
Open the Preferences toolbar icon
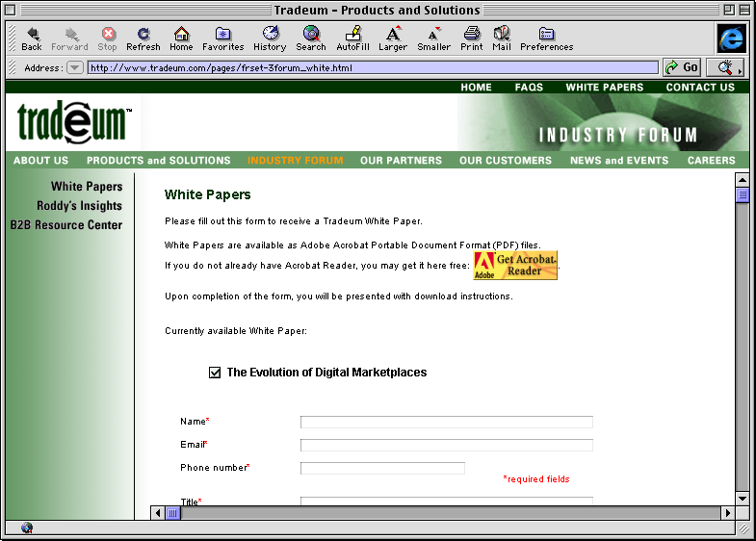(x=547, y=39)
